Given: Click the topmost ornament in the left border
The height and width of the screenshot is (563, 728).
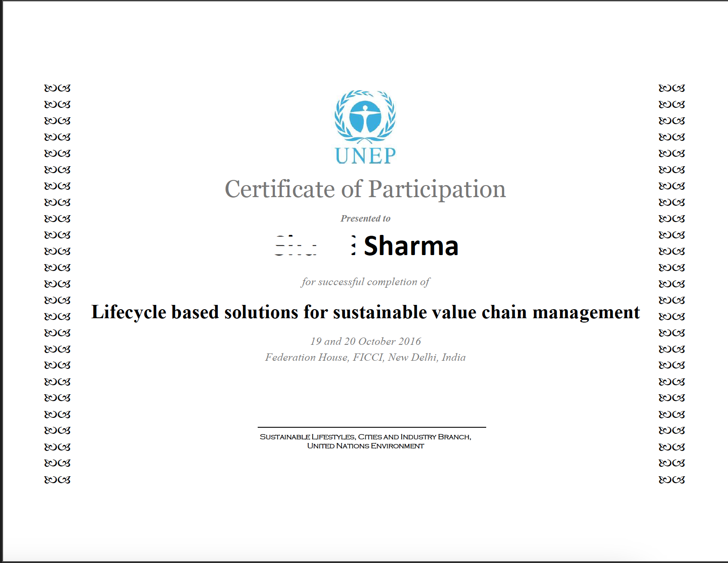Looking at the screenshot, I should 57,88.
